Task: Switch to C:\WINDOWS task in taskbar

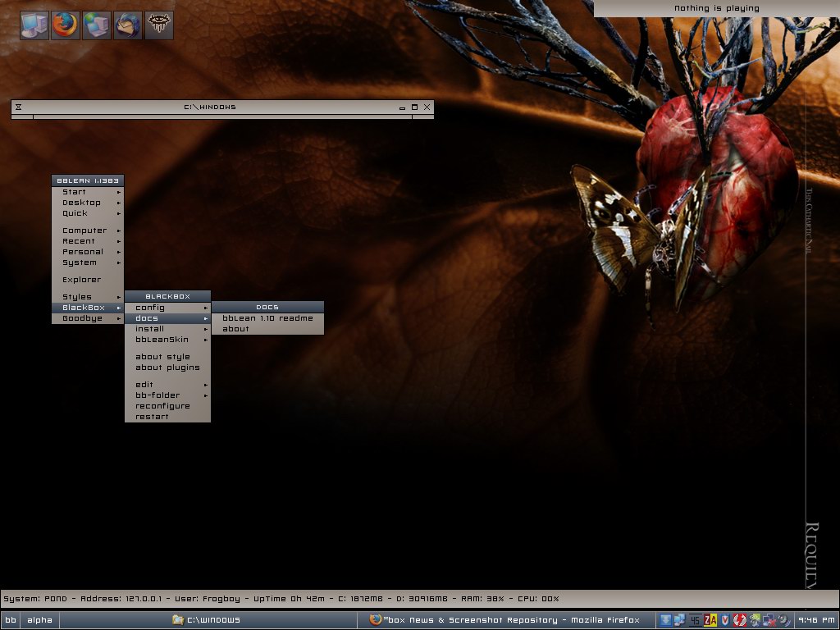Action: [x=208, y=620]
